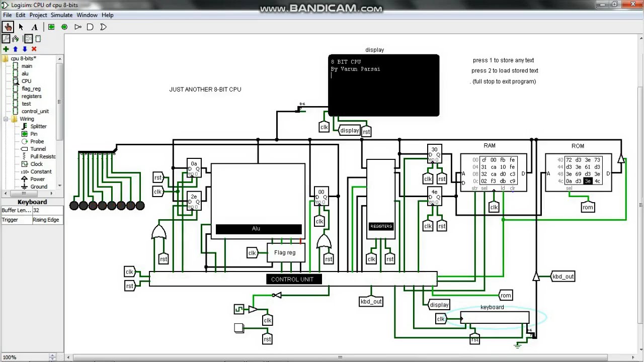This screenshot has width=644, height=362.
Task: Open the Window menu
Action: click(x=87, y=15)
